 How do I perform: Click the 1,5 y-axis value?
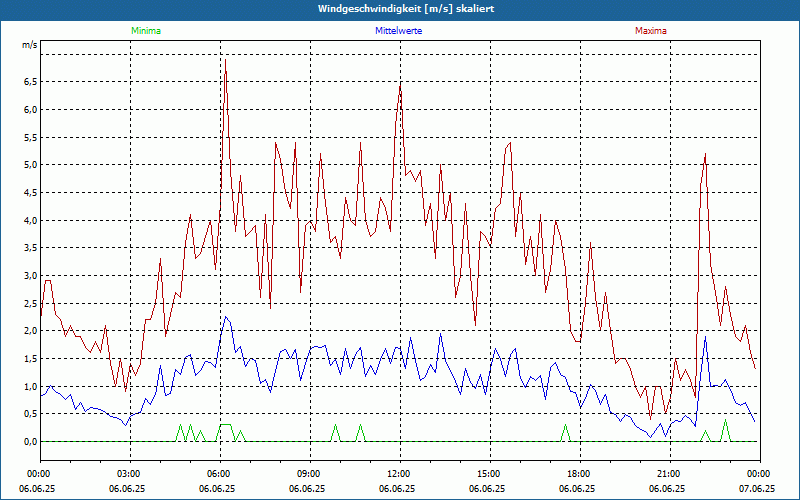[31, 359]
